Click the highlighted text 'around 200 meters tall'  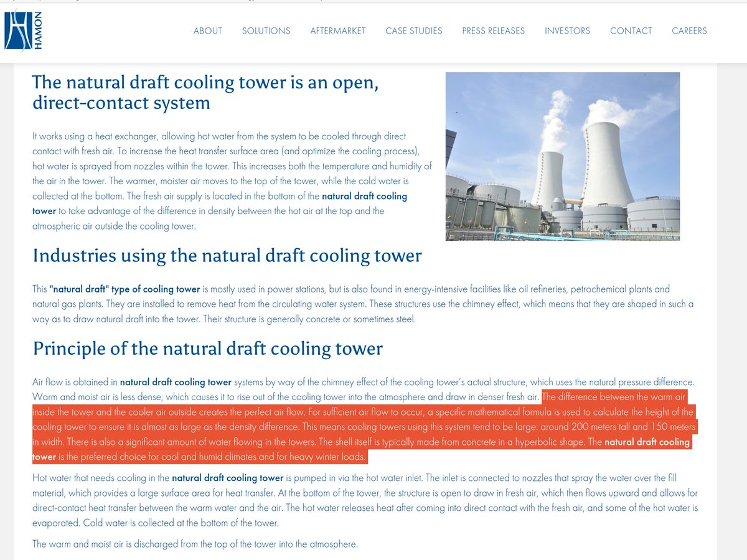click(586, 427)
